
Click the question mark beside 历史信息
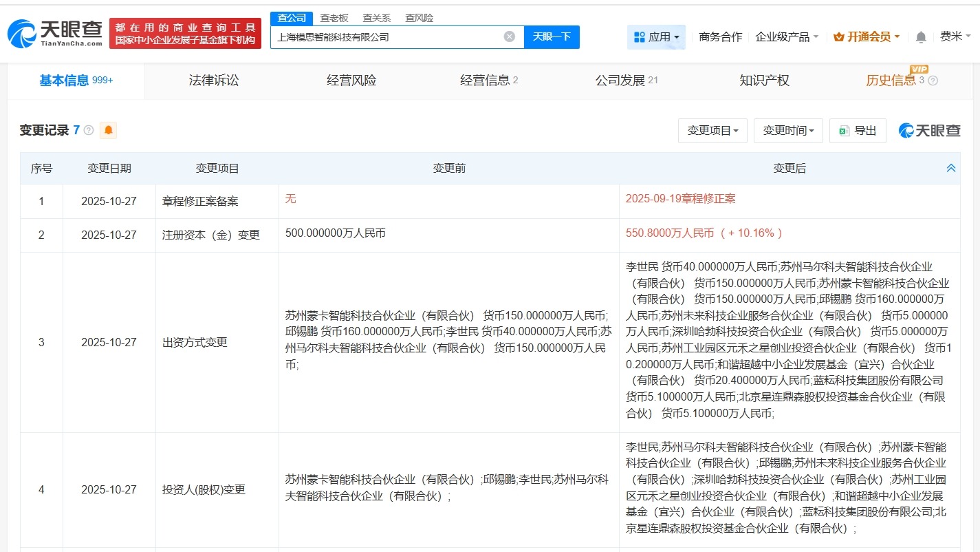pyautogui.click(x=933, y=81)
